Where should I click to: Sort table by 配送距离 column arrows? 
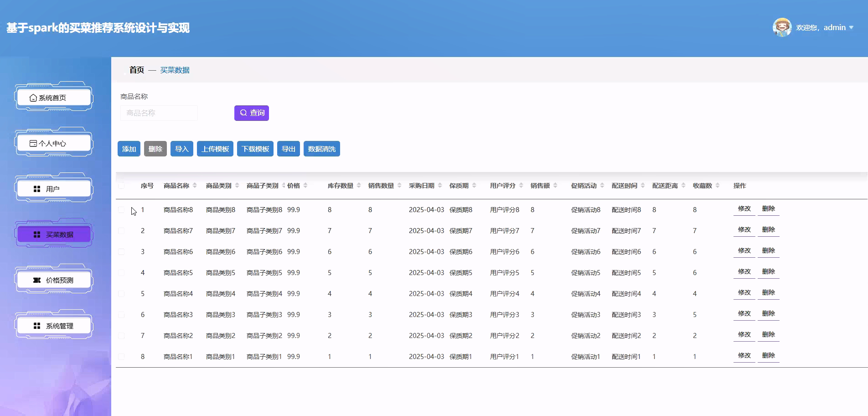[x=683, y=186]
